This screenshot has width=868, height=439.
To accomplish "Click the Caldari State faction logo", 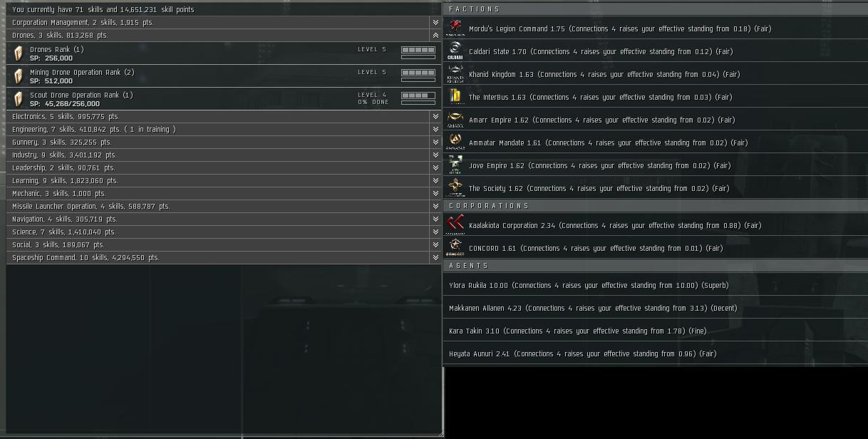I will point(455,51).
